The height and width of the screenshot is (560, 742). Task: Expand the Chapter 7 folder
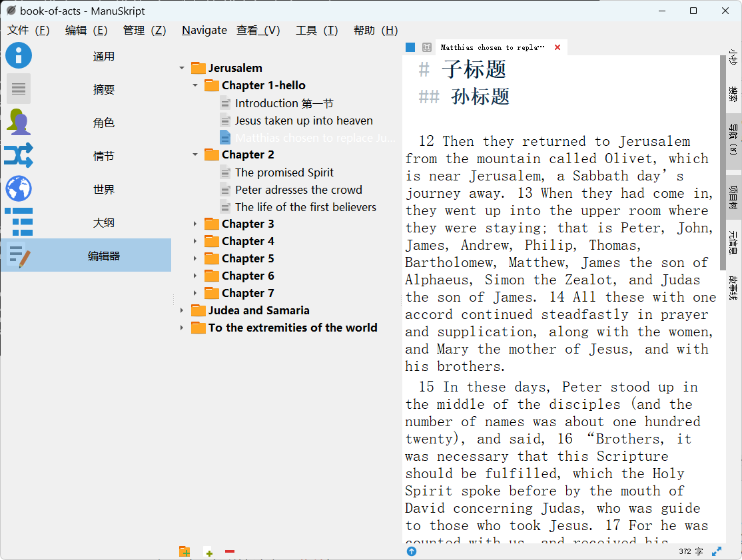click(195, 293)
